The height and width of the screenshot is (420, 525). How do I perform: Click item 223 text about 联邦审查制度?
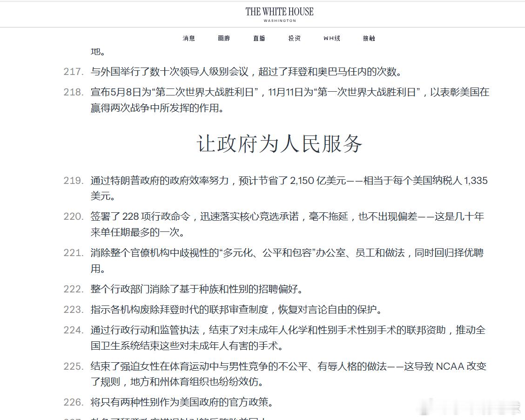point(236,310)
